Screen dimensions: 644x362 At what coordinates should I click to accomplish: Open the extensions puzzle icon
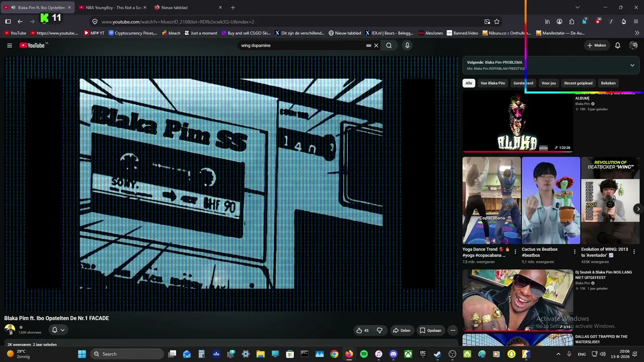572,22
